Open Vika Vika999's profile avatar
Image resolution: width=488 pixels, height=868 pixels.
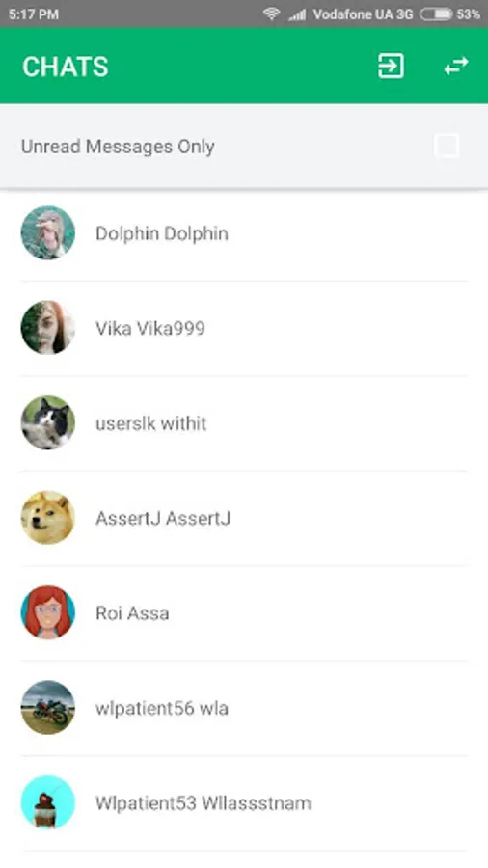click(48, 328)
